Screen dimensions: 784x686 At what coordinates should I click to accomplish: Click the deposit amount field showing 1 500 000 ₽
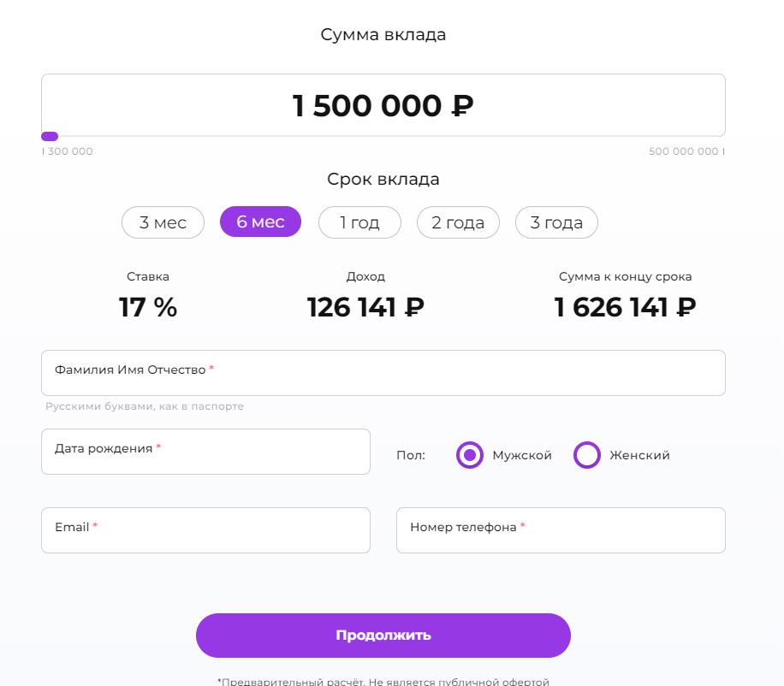tap(383, 105)
